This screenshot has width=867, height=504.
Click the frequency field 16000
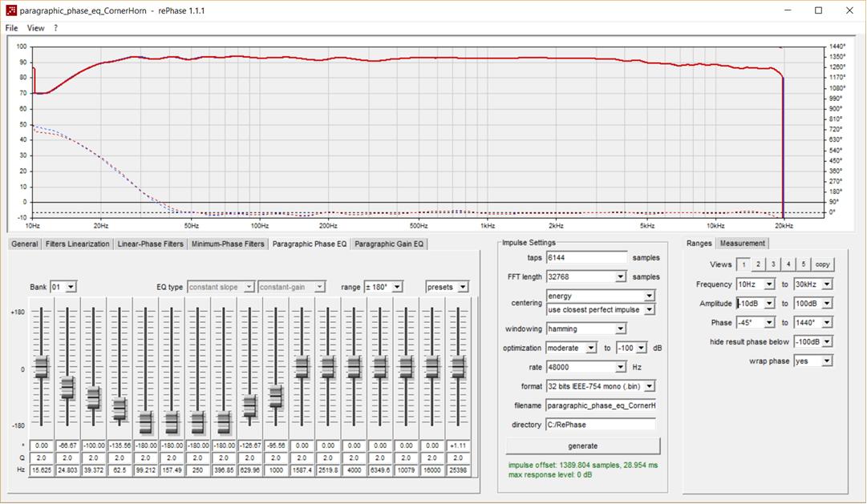[x=431, y=470]
